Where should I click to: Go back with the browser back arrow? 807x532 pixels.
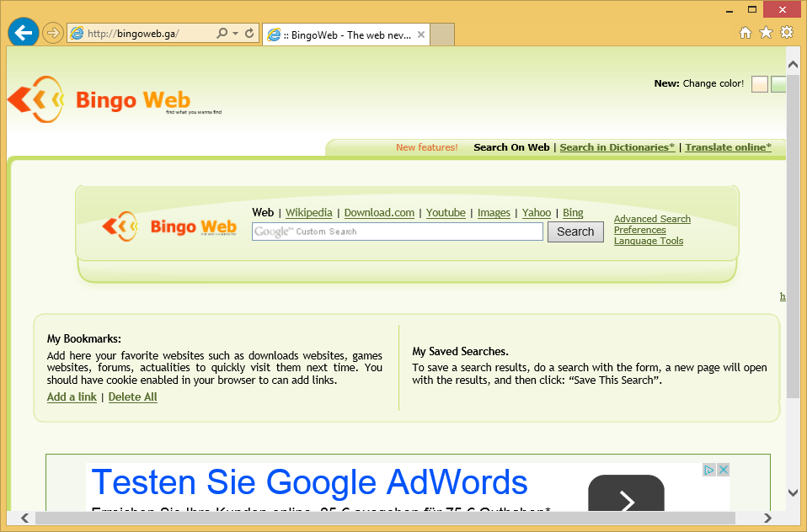coord(23,33)
